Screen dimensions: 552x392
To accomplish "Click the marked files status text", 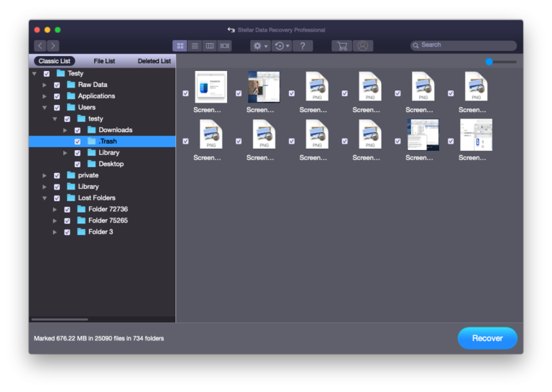I will (x=99, y=338).
